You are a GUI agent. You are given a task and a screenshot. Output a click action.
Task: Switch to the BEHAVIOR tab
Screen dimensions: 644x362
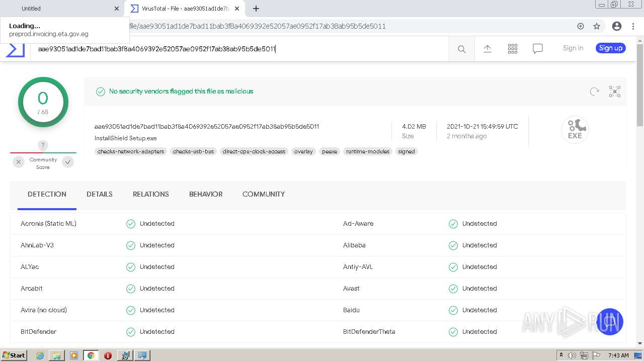point(206,194)
